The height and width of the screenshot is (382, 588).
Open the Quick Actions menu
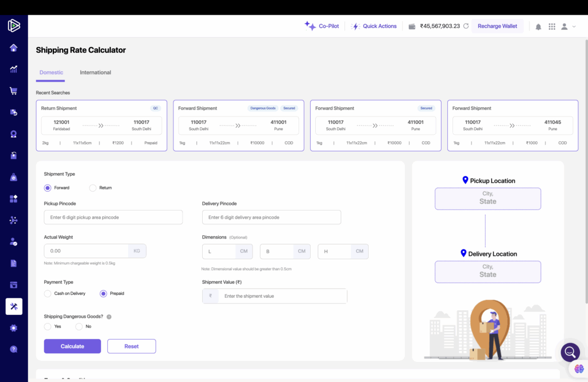click(x=374, y=26)
